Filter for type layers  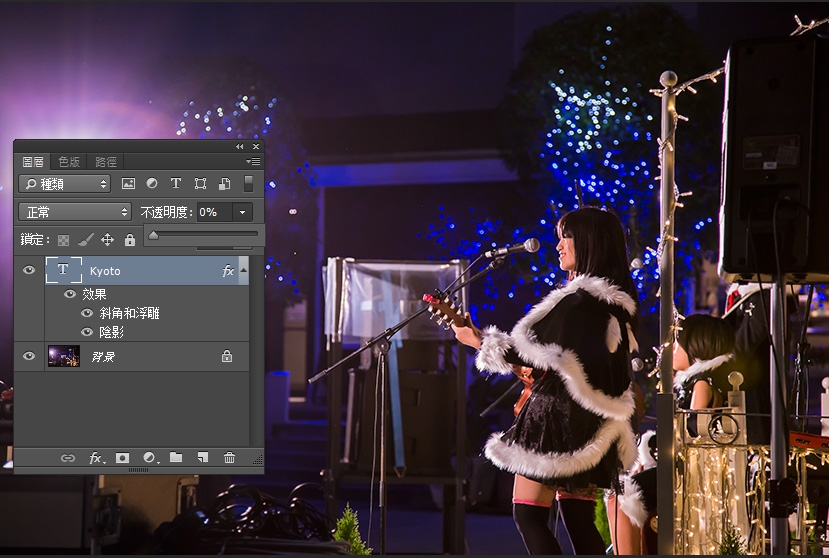click(176, 184)
